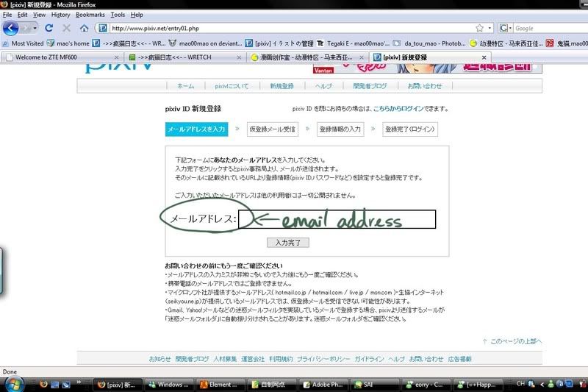Click the pixivについて nav link
Image resolution: width=588 pixels, height=392 pixels.
(x=232, y=86)
